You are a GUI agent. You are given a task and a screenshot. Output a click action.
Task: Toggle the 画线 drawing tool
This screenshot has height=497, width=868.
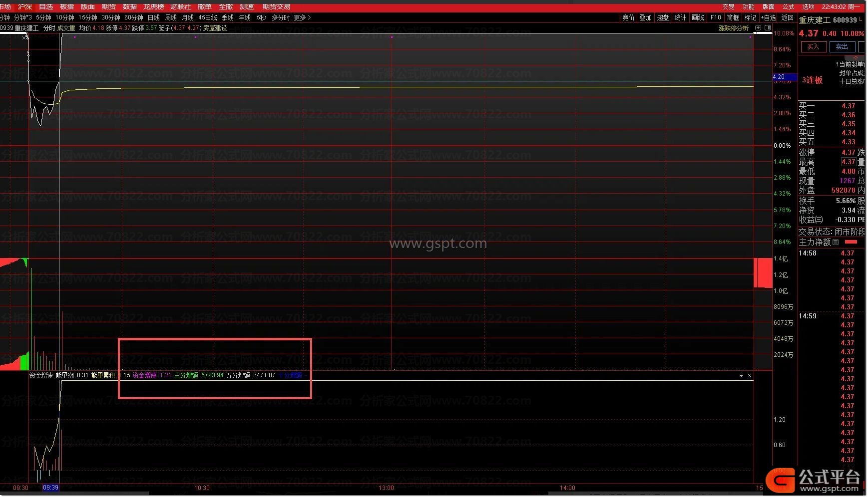(698, 17)
